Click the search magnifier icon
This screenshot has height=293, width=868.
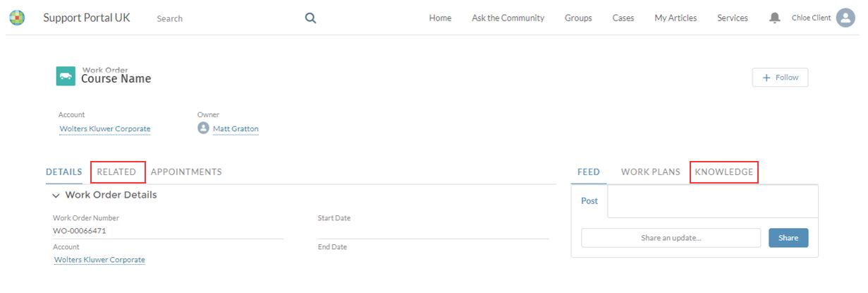pyautogui.click(x=310, y=18)
